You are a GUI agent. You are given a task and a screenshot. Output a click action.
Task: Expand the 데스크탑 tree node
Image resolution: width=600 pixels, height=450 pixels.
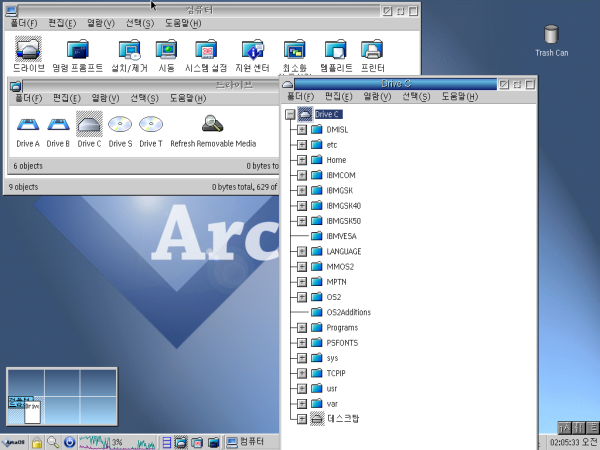tap(302, 419)
